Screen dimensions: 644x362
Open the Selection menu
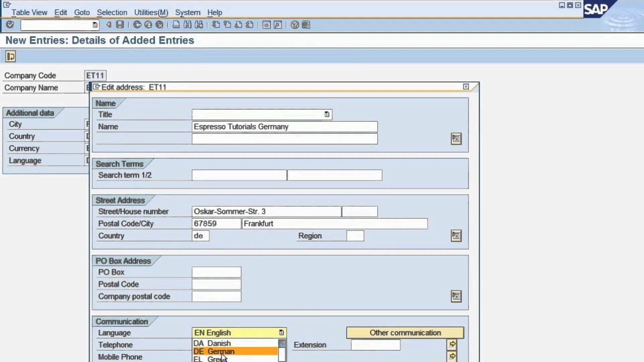point(112,12)
